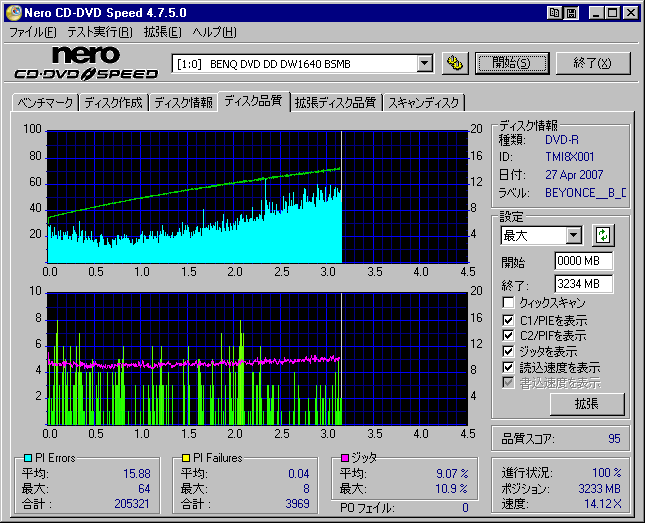645x523 pixels.
Task: Click the green refresh icon in settings
Action: (602, 235)
